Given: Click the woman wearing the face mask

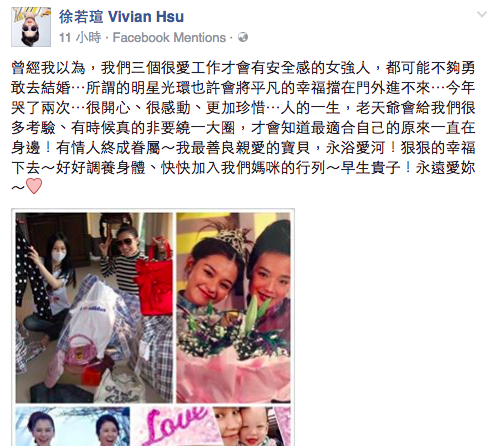Looking at the screenshot, I should 55,283.
